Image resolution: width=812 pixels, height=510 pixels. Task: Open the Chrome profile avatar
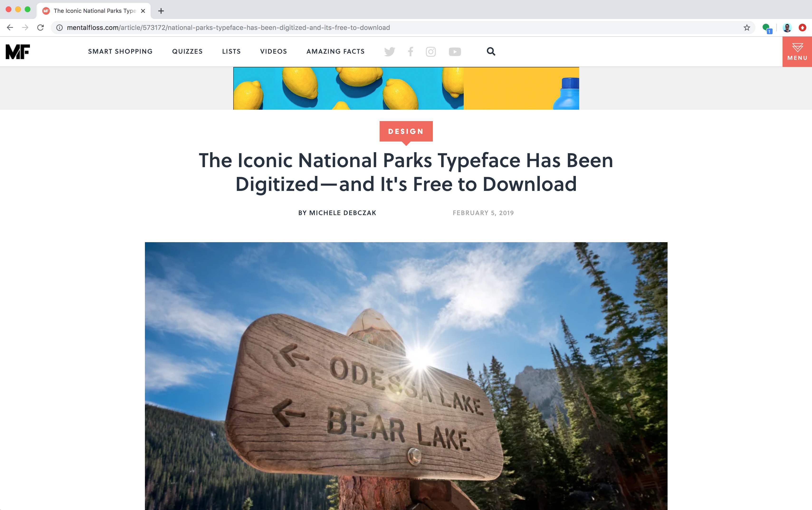point(787,28)
